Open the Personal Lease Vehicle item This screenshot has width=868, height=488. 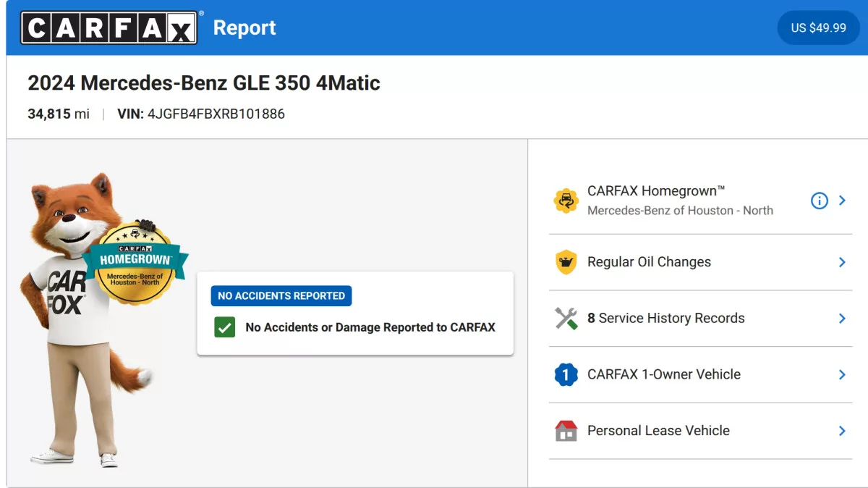pyautogui.click(x=700, y=431)
